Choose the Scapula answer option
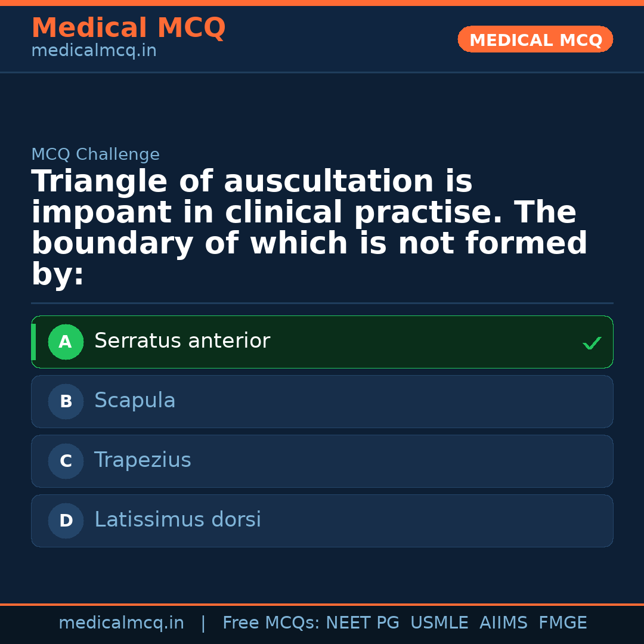644x644 pixels. point(135,401)
